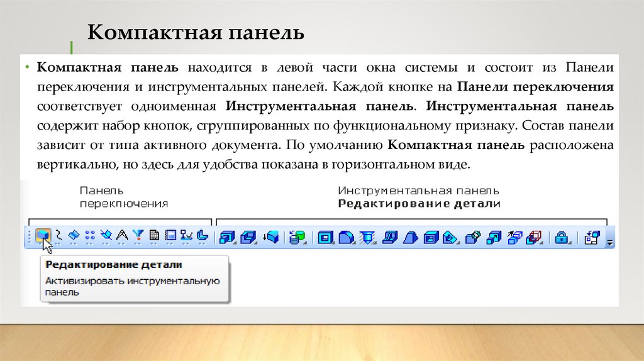Click the label 'Инструментальная панель'
Image resolution: width=644 pixels, height=361 pixels.
point(418,191)
